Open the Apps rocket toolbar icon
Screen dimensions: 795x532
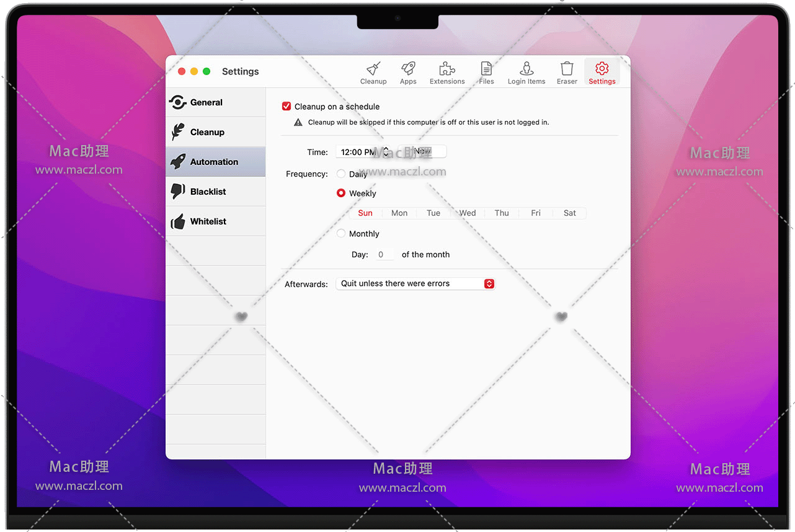click(x=408, y=69)
